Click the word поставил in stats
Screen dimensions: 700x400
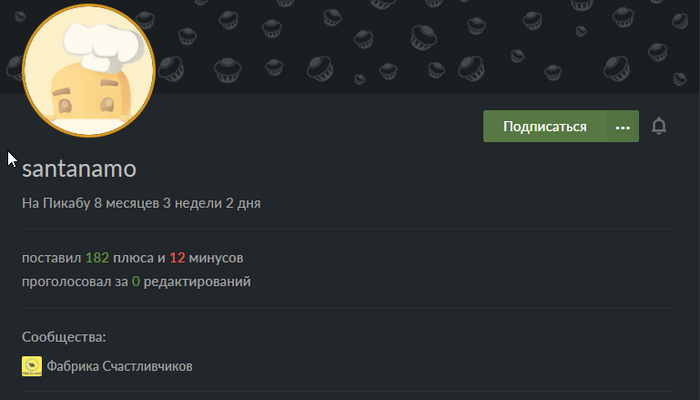(x=52, y=258)
